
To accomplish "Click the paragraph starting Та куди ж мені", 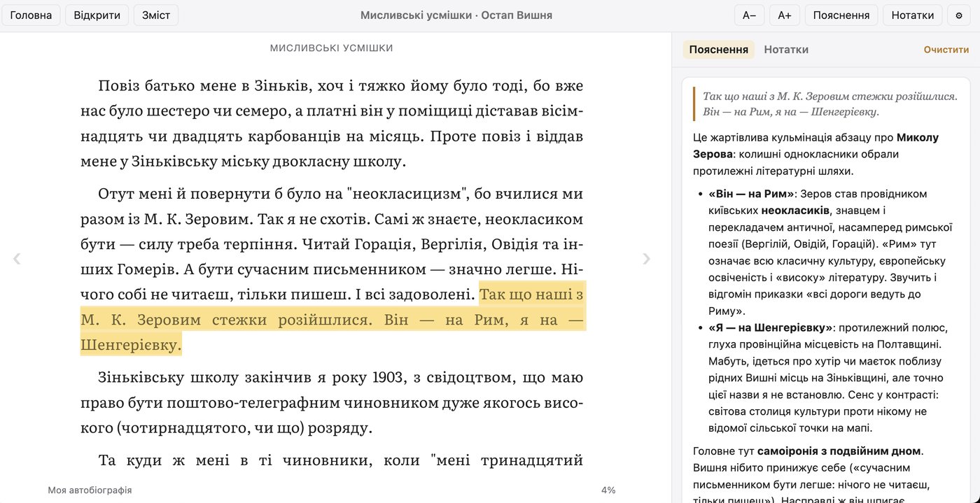I will click(x=340, y=460).
